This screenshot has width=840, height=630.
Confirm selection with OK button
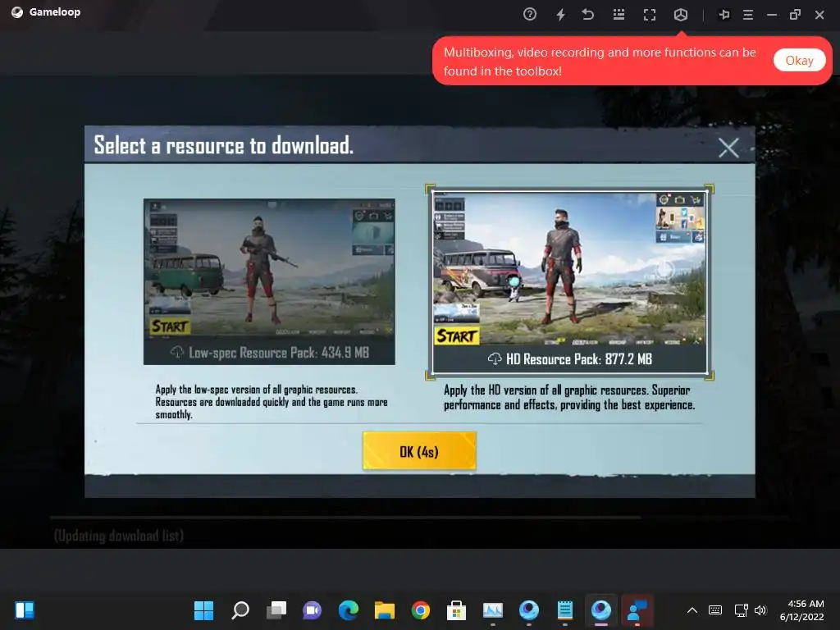click(x=419, y=451)
